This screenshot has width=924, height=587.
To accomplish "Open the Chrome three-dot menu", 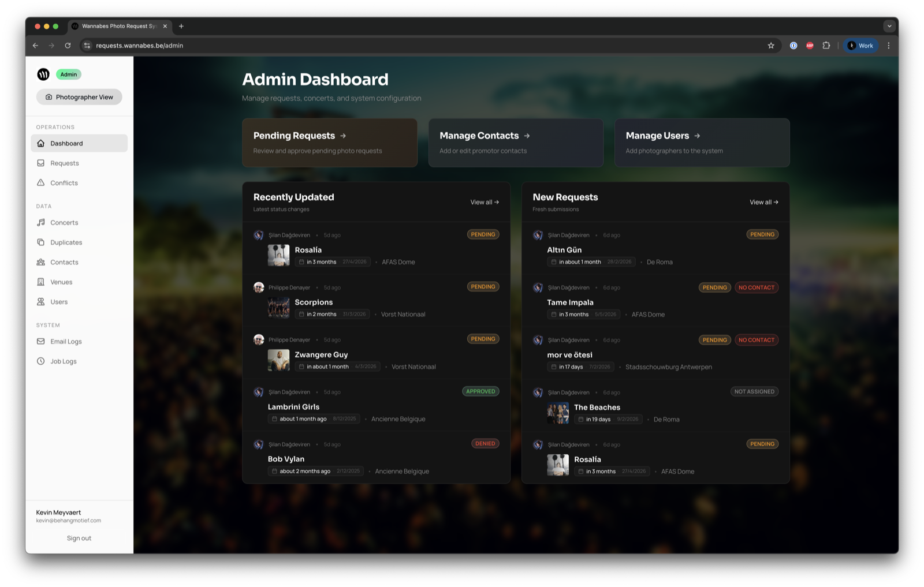I will pos(889,45).
